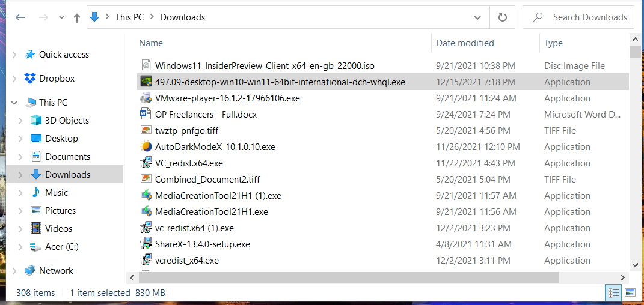Select the Word icon of OP Freelancers
Image resolution: width=644 pixels, height=305 pixels.
click(146, 114)
